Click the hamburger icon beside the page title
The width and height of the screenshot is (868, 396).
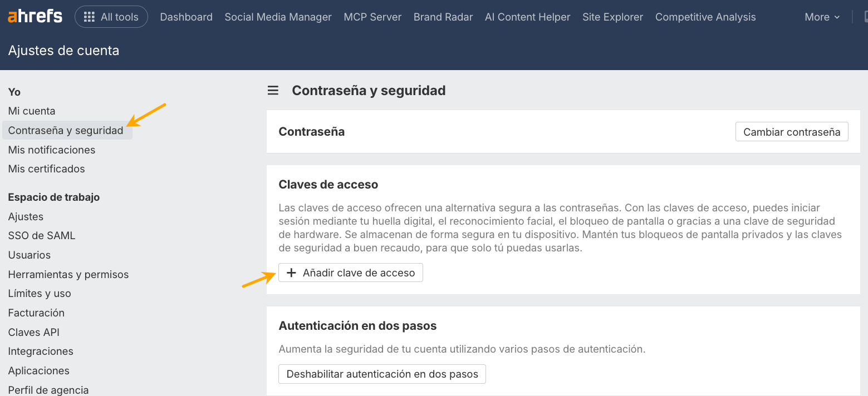272,90
